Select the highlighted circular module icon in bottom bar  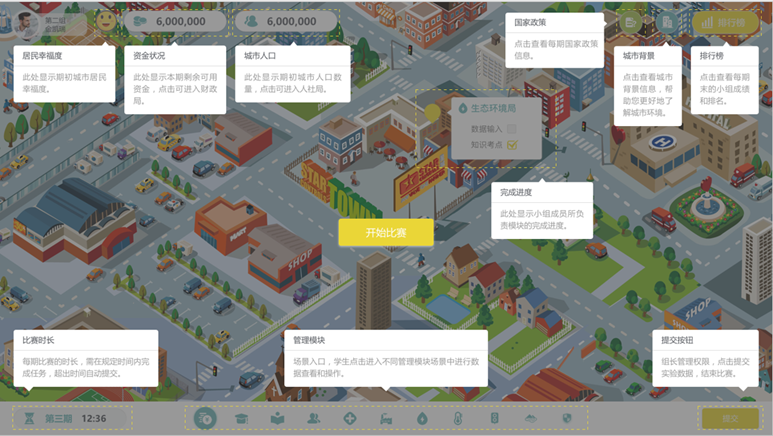pos(205,418)
